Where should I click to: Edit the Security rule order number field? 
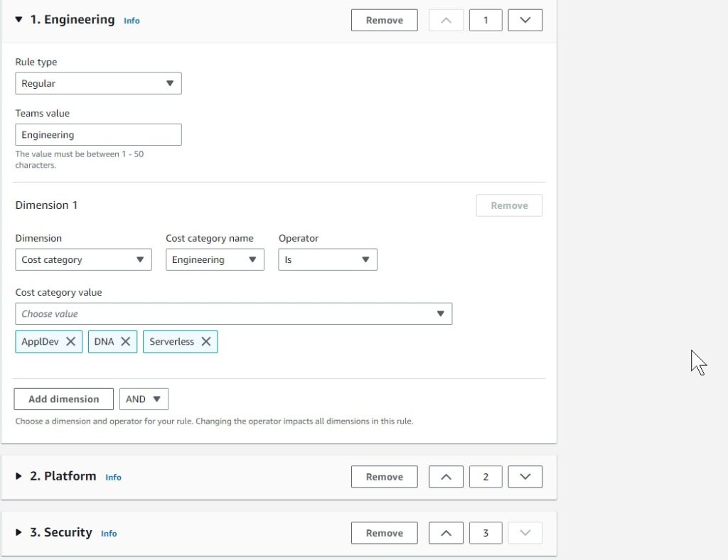[486, 533]
